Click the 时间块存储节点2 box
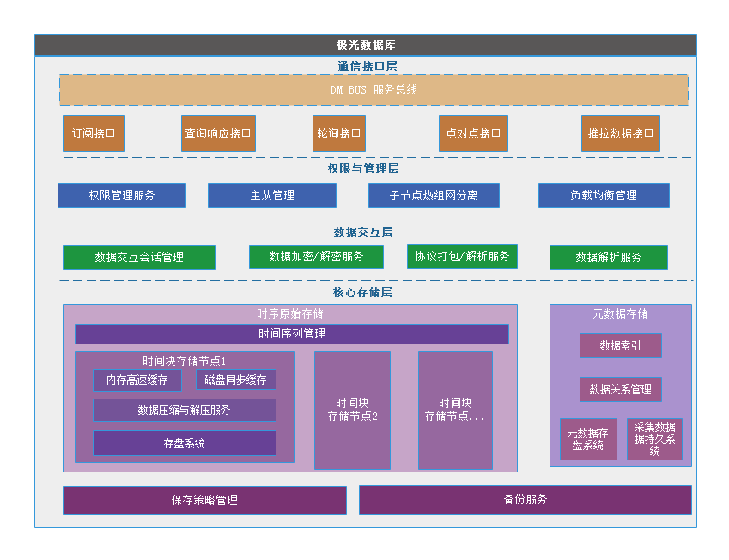Viewport: 729px width, 560px height. click(352, 410)
